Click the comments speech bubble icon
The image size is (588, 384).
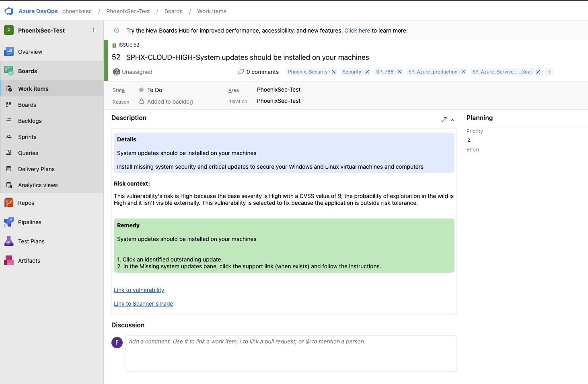[x=241, y=72]
